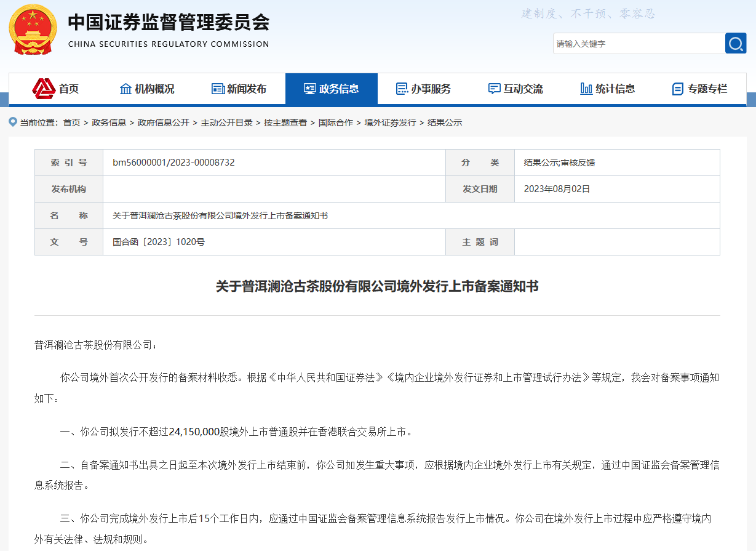Type in the 请输入关键字 search field

click(x=639, y=44)
